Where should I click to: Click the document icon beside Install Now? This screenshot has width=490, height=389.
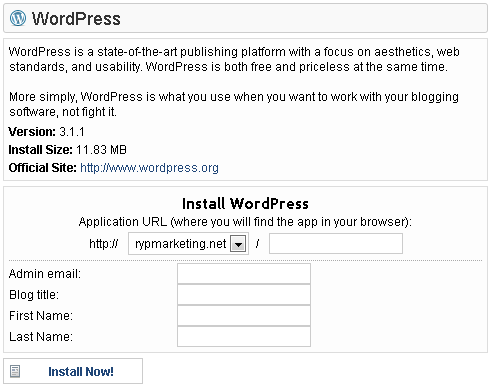click(x=15, y=371)
